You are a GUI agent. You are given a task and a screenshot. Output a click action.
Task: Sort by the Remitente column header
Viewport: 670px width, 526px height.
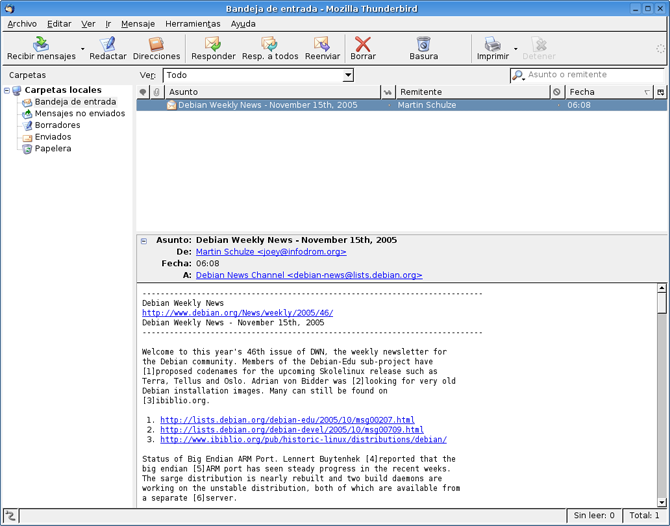(473, 92)
